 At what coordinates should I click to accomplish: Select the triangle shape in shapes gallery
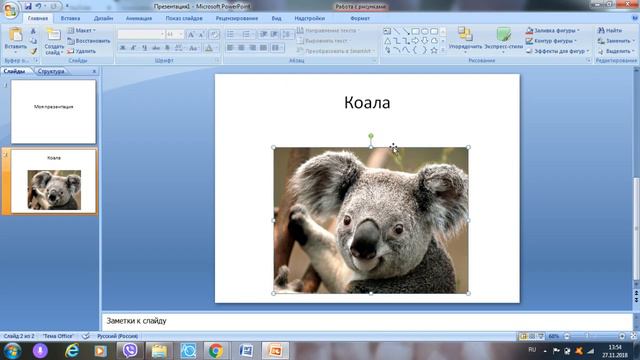387,41
